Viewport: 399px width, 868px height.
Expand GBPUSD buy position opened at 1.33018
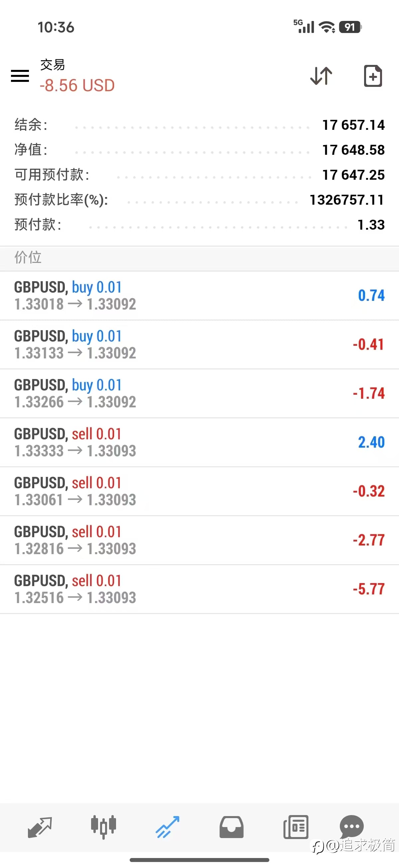point(199,296)
